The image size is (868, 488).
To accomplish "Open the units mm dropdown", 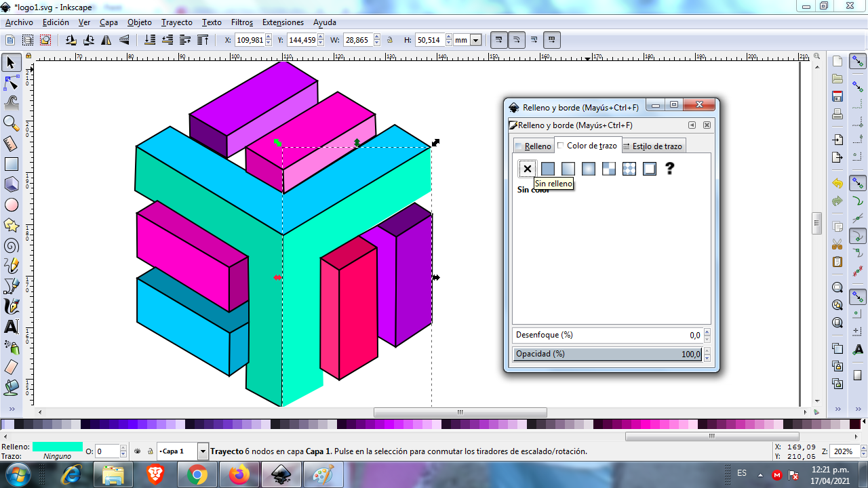I will click(x=475, y=40).
